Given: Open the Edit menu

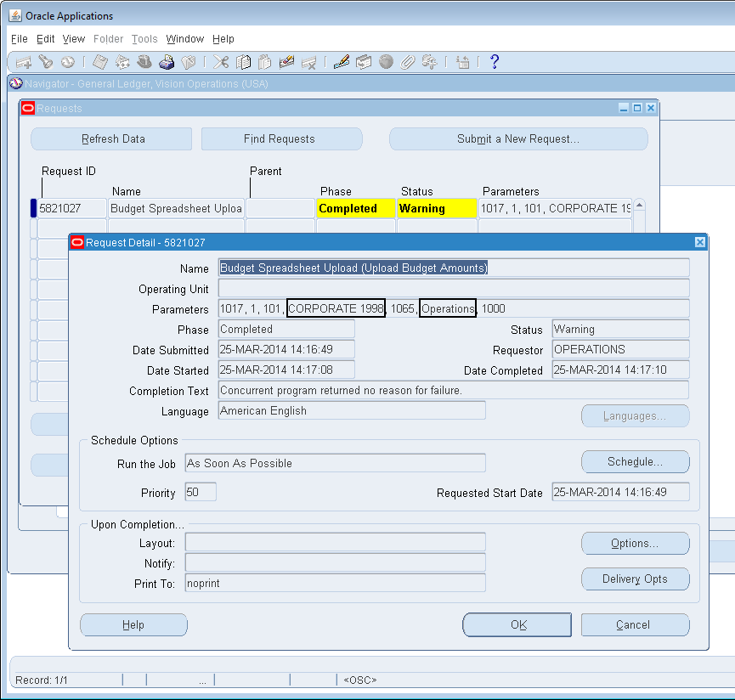Looking at the screenshot, I should (x=46, y=39).
